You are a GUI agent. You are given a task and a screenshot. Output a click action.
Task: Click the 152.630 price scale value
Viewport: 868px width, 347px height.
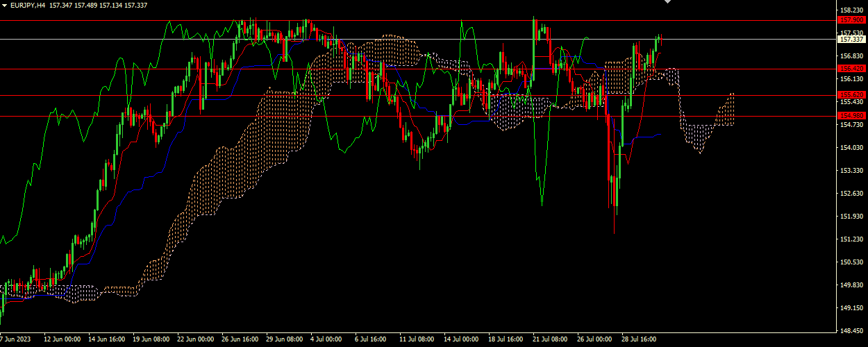pos(851,194)
